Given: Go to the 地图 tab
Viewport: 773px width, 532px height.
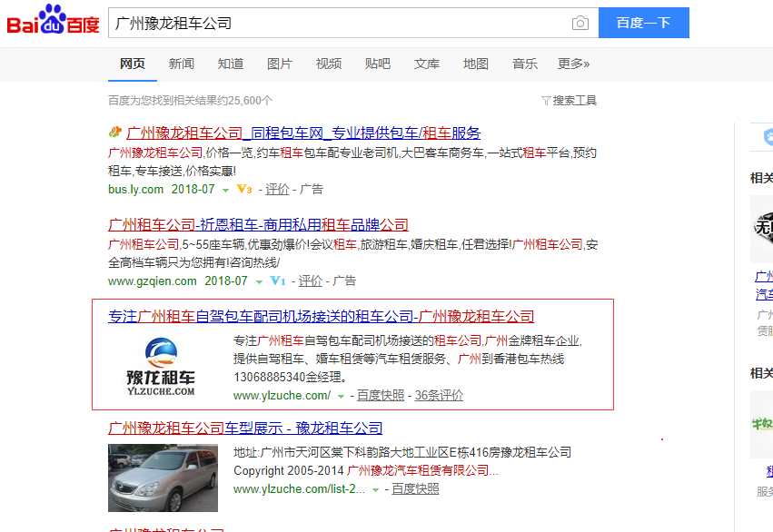Looking at the screenshot, I should click(476, 64).
